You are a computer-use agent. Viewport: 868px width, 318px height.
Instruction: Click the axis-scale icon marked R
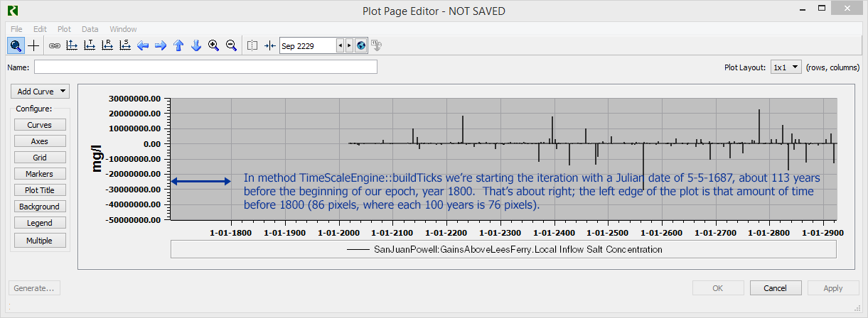tap(107, 45)
